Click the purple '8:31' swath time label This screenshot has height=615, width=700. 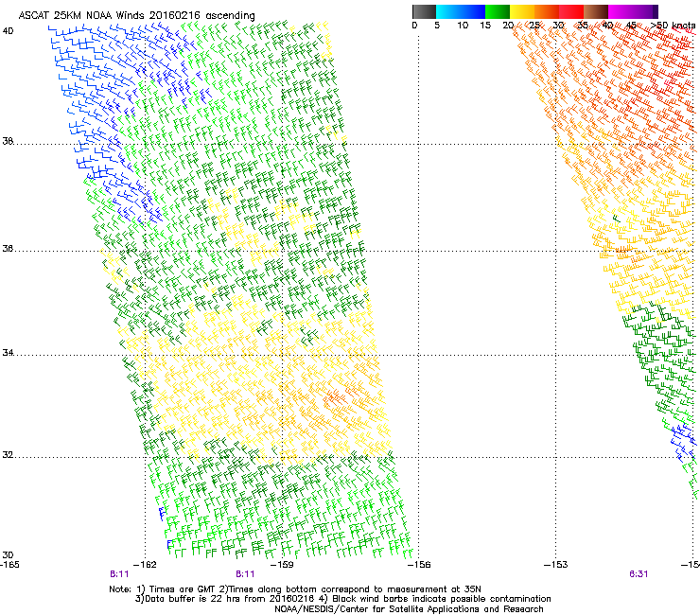[x=639, y=574]
